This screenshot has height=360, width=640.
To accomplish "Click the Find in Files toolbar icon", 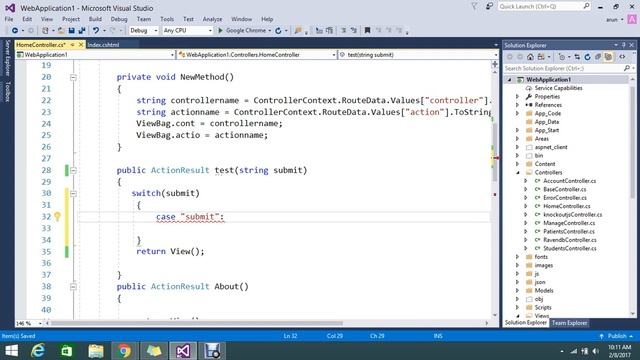I will pyautogui.click(x=298, y=31).
